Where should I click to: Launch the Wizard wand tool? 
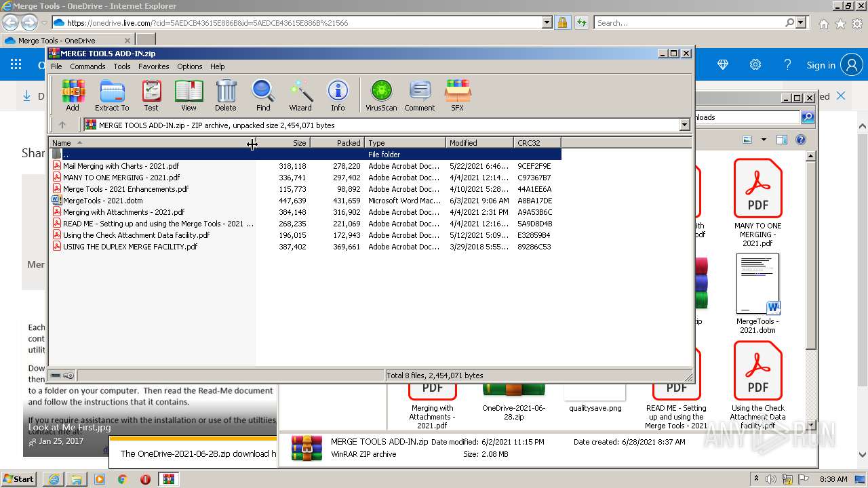[x=300, y=95]
